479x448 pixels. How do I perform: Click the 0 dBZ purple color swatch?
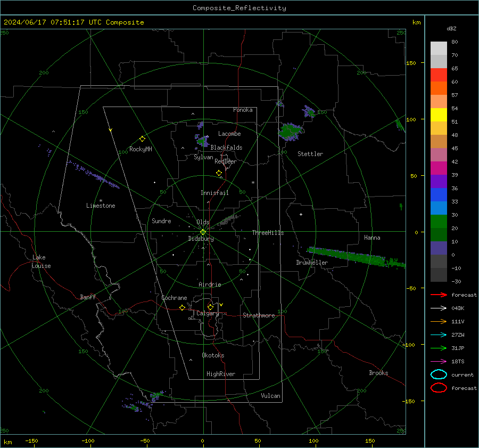click(439, 248)
